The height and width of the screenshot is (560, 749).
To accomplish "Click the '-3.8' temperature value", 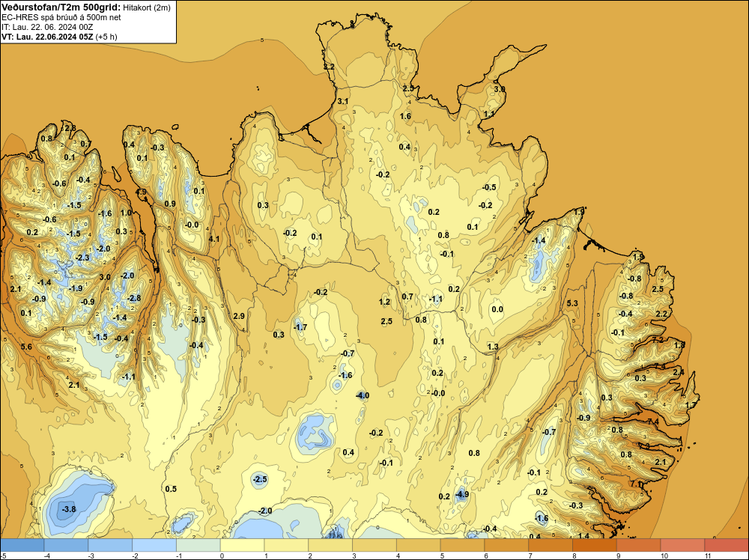I will click(69, 509).
